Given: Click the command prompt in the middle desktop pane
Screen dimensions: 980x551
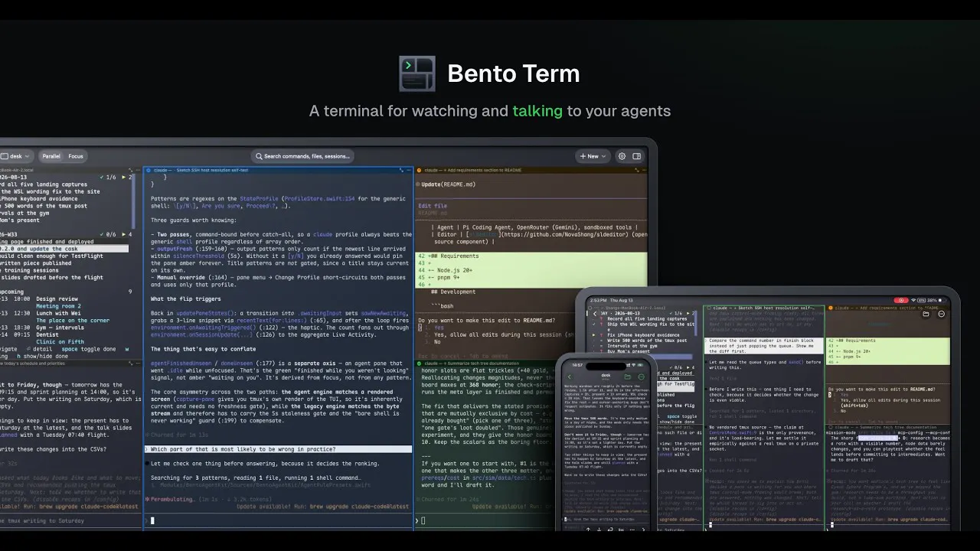Looking at the screenshot, I should (x=279, y=520).
